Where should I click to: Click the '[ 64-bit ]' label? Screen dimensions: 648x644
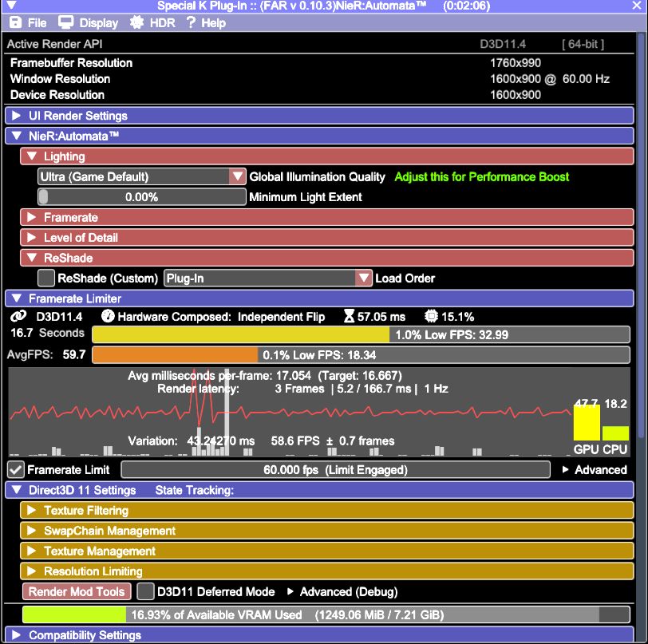coord(583,44)
